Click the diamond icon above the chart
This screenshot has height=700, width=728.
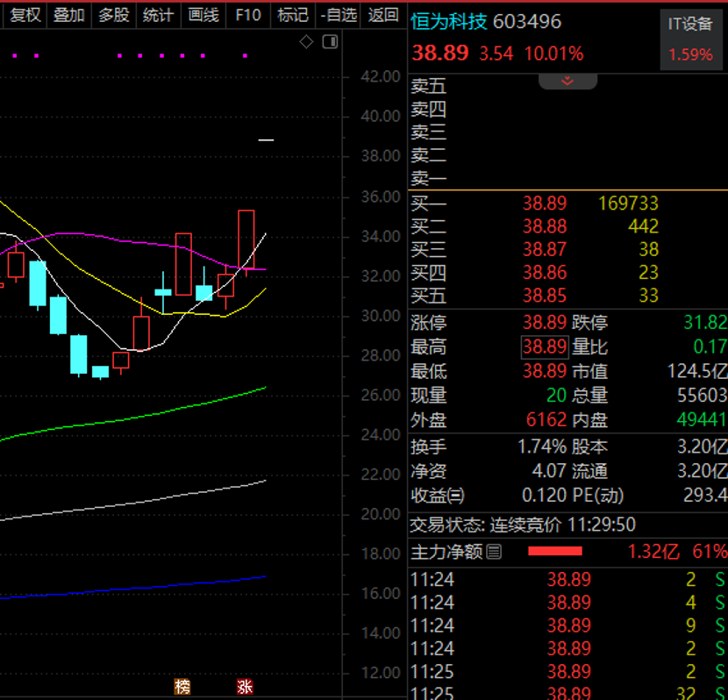pos(306,41)
